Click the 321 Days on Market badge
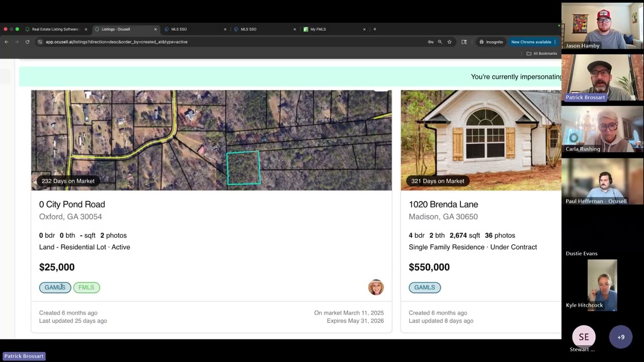644x362 pixels. pyautogui.click(x=438, y=181)
